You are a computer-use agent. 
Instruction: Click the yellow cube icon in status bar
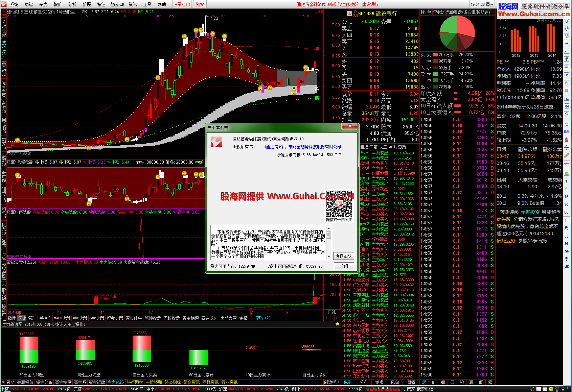click(x=551, y=389)
